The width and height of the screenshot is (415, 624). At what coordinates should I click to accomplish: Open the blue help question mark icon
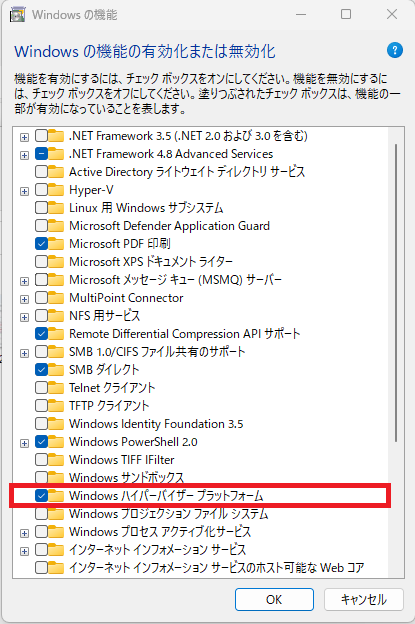coord(394,51)
